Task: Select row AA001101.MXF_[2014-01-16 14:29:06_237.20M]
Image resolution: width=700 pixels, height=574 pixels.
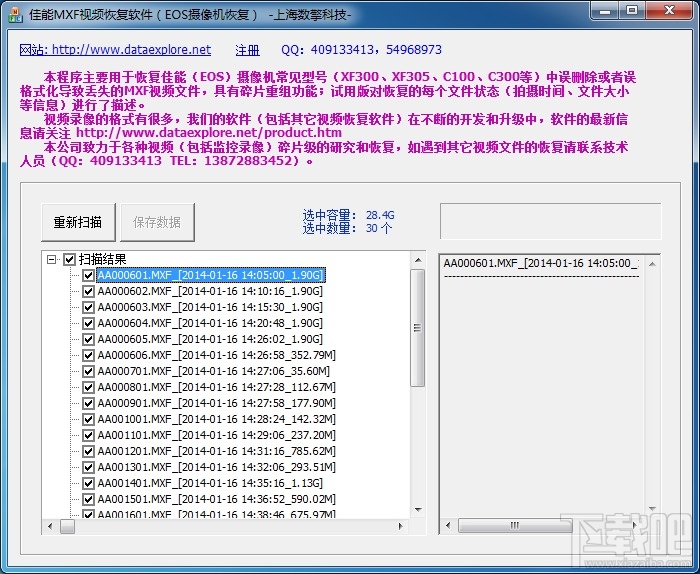Action: click(x=217, y=435)
